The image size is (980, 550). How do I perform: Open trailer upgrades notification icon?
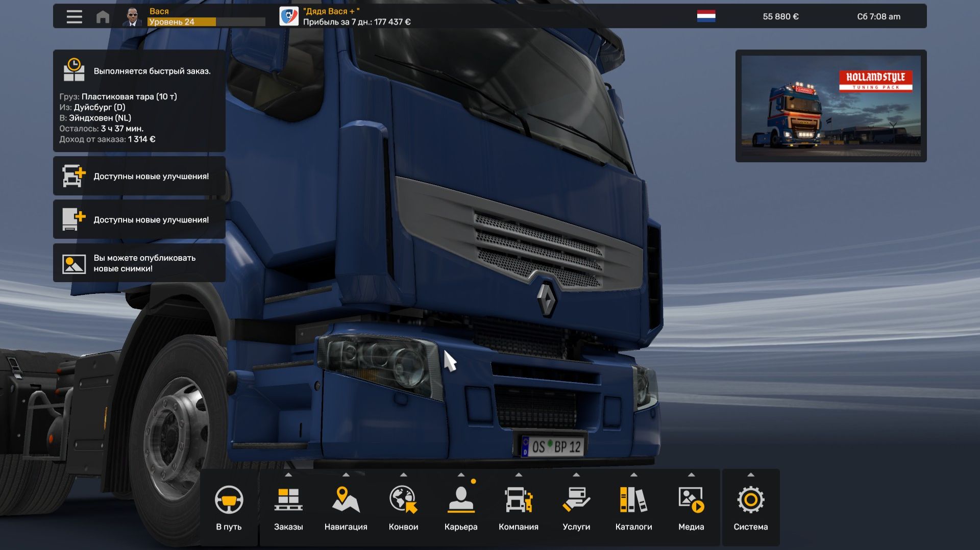click(x=74, y=219)
